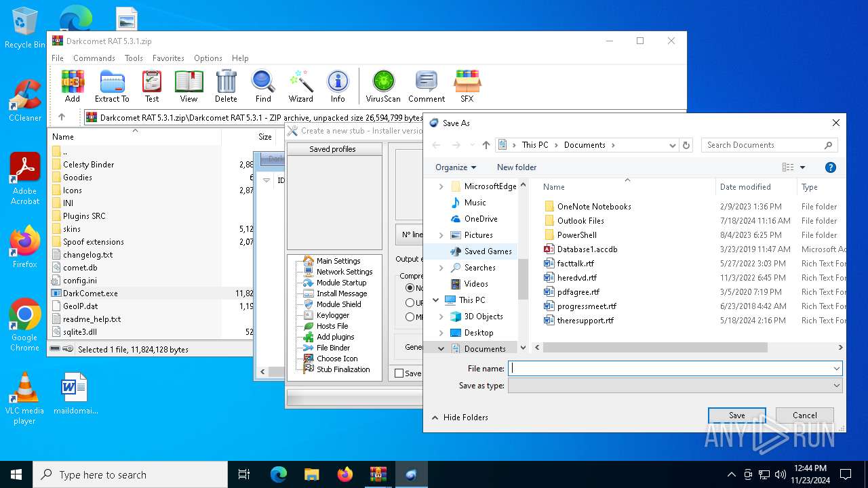This screenshot has width=868, height=488.
Task: Open Stub Finalization section
Action: [343, 369]
